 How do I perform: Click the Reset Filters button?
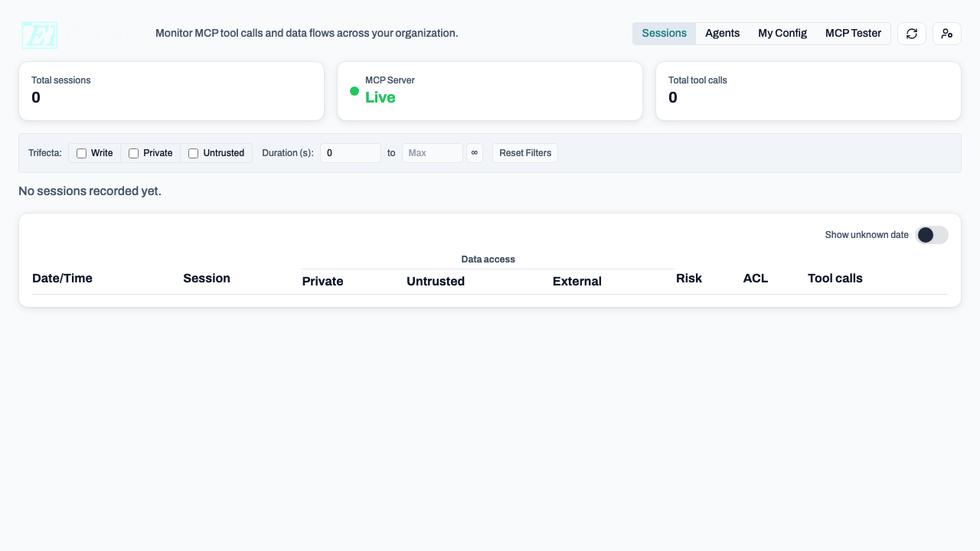pos(525,153)
